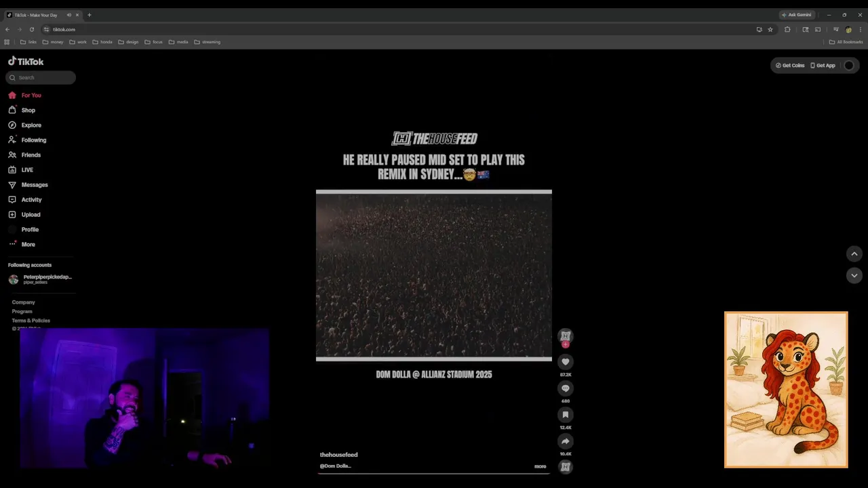Expand the More menu in sidebar
Viewport: 868px width, 488px height.
pyautogui.click(x=22, y=244)
